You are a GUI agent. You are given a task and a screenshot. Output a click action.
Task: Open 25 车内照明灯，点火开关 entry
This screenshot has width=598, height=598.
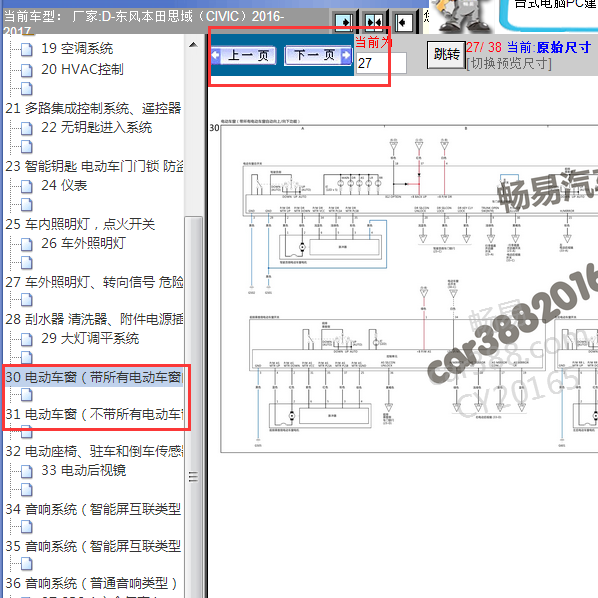click(80, 224)
